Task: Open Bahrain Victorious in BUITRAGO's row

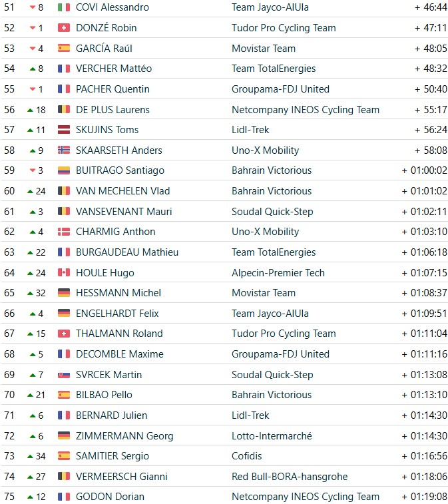Action: click(272, 170)
